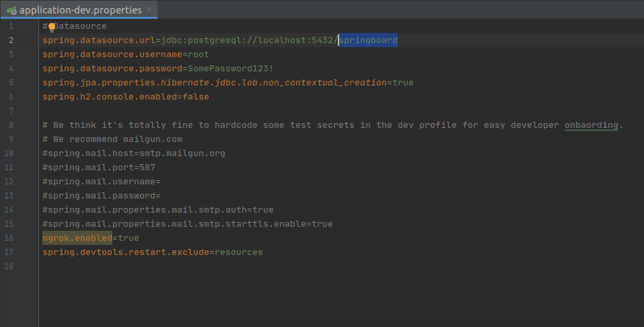Click the #spring.mail.host=smtp.mailgun.org line
This screenshot has width=644, height=327.
coord(134,153)
